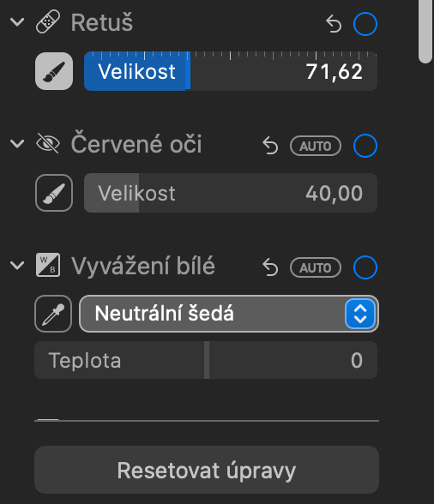Viewport: 434px width, 504px height.
Task: Collapse the Červené oči section
Action: pos(17,143)
